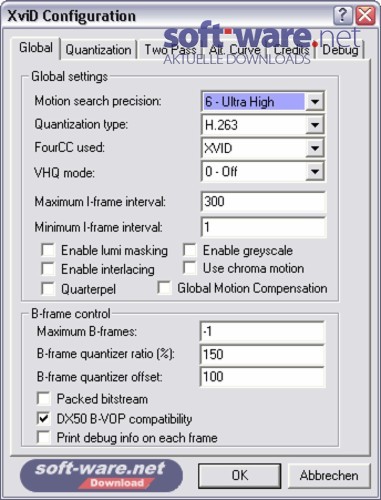
Task: Tick the Enable greyscale checkbox
Action: click(190, 250)
